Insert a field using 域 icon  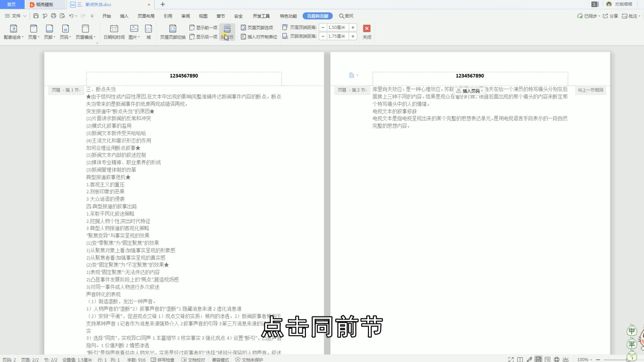tap(149, 32)
